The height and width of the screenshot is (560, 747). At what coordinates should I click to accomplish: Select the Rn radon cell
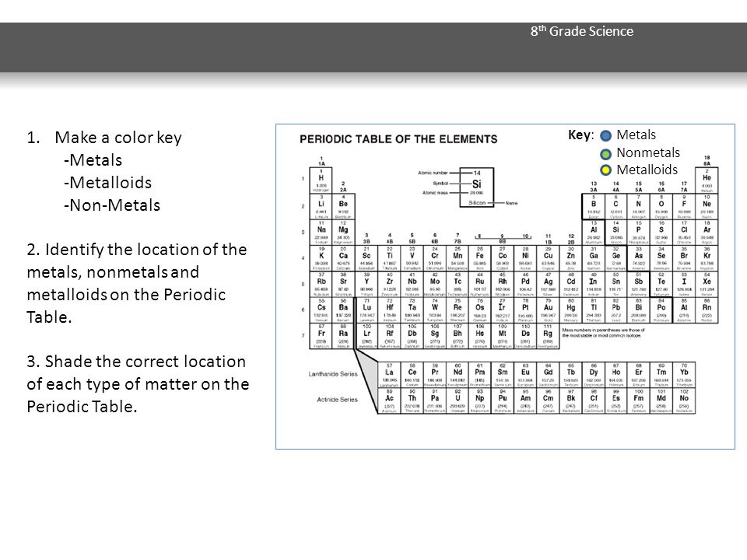click(x=707, y=310)
